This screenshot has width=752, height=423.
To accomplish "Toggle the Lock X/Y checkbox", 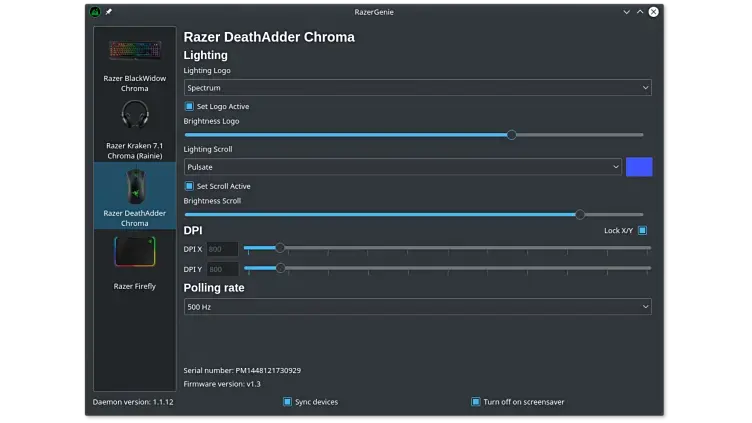I will pos(643,231).
